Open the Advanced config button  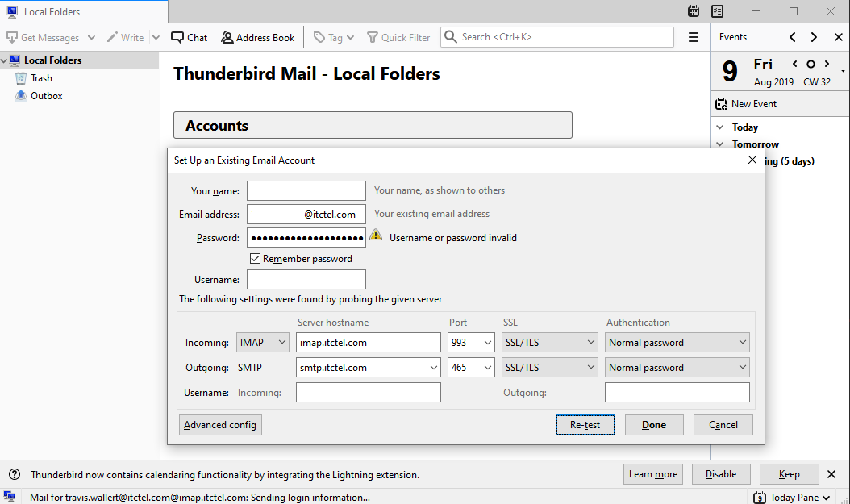point(220,425)
